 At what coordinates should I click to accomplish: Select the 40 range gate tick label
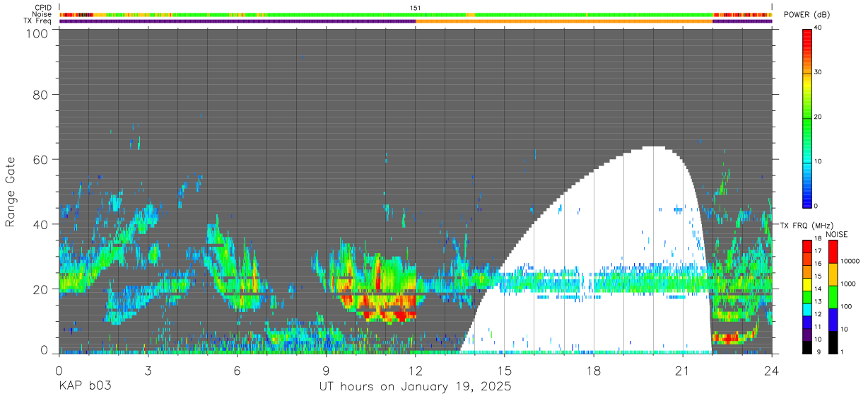click(40, 224)
